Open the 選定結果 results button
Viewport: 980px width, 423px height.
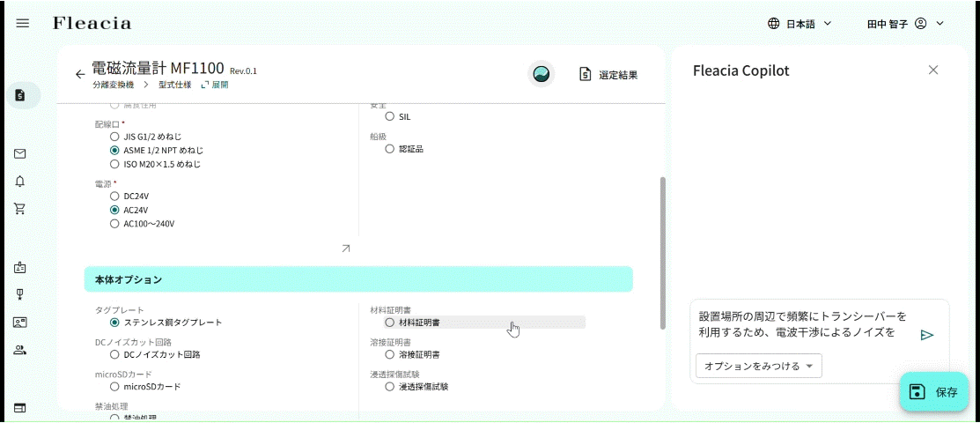click(x=608, y=75)
